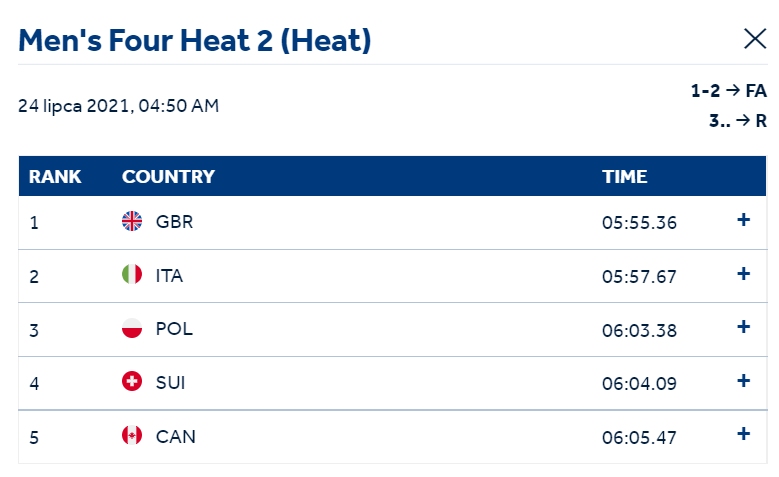Click the Poland flag icon
This screenshot has width=779, height=477.
(132, 328)
